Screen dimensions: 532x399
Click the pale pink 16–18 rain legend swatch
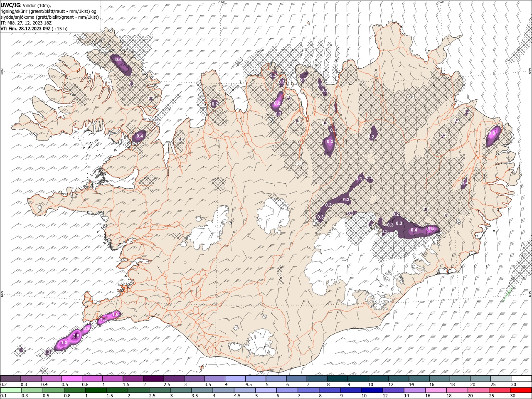(x=436, y=390)
